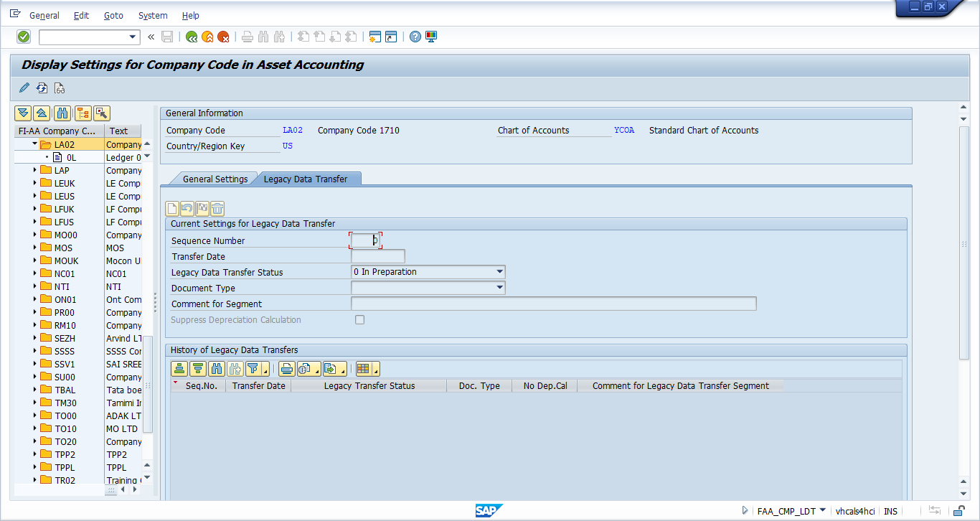The height and width of the screenshot is (521, 980).
Task: Click the Sort Descending icon in history toolbar
Action: click(x=198, y=369)
